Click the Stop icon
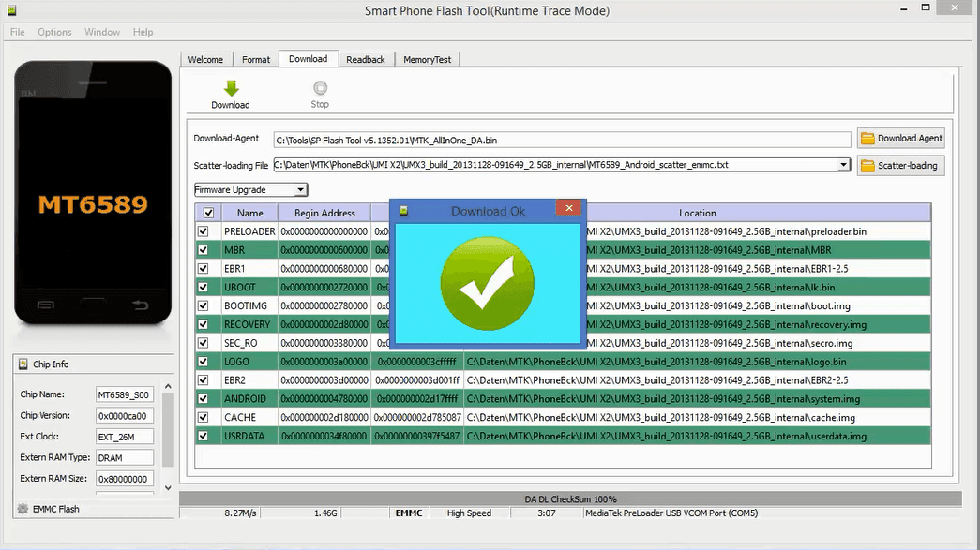Image resolution: width=980 pixels, height=550 pixels. [x=320, y=88]
